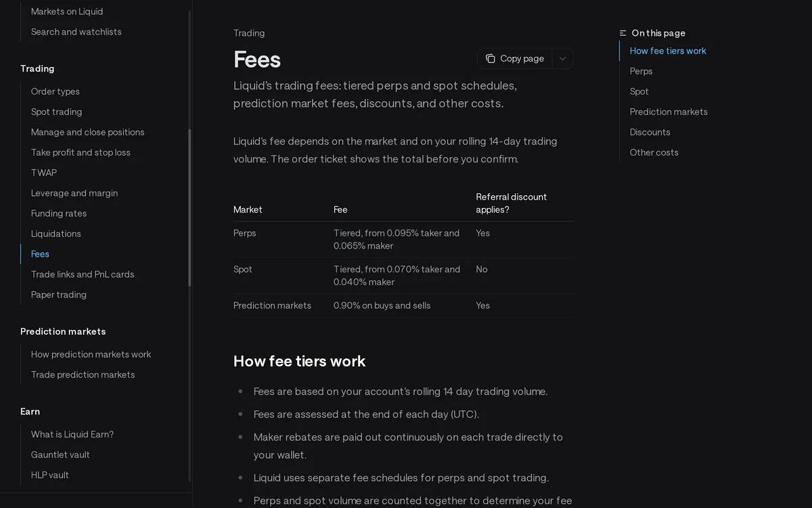
Task: Open the dropdown chevron next to Copy page
Action: tap(562, 59)
